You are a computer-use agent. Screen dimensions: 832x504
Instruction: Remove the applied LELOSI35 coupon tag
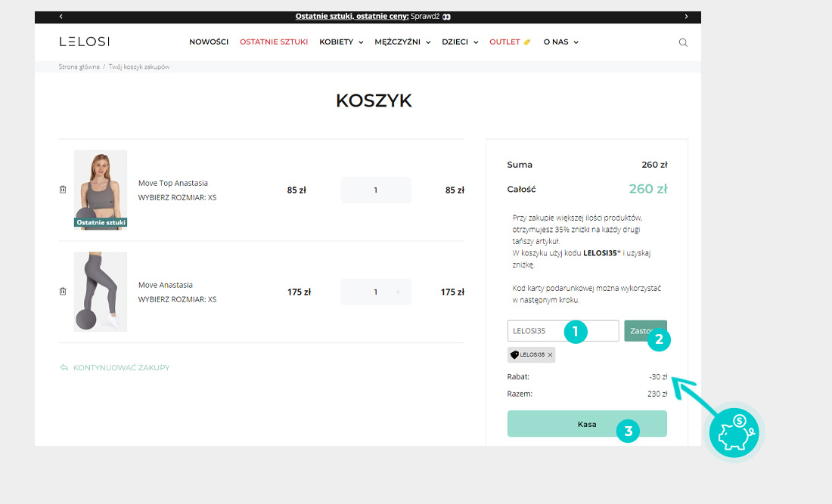[550, 355]
